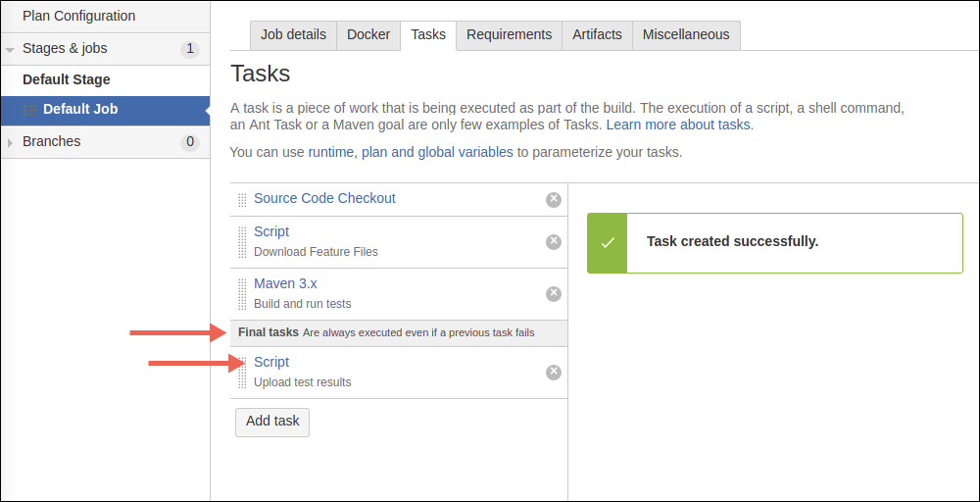The width and height of the screenshot is (980, 502).
Task: Go to the Requirements tab
Action: pyautogui.click(x=509, y=35)
